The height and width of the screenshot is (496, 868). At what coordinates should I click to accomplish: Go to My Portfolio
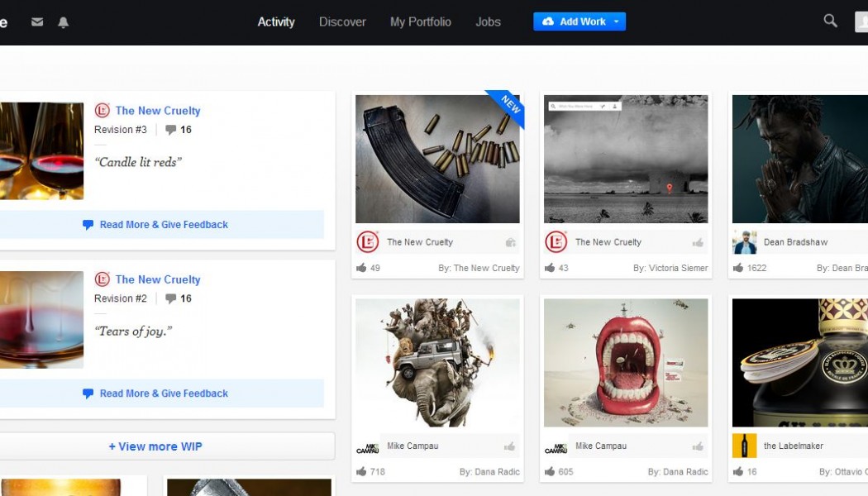(420, 22)
